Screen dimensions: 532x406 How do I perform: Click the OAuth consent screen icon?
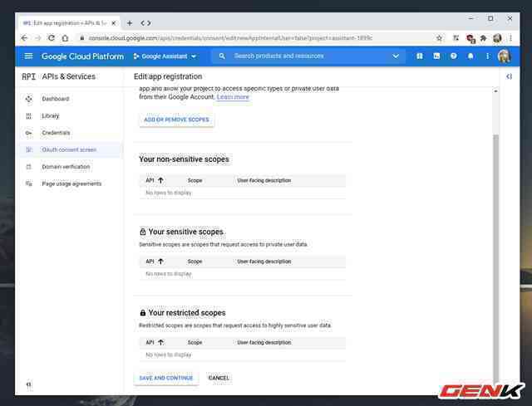(29, 149)
